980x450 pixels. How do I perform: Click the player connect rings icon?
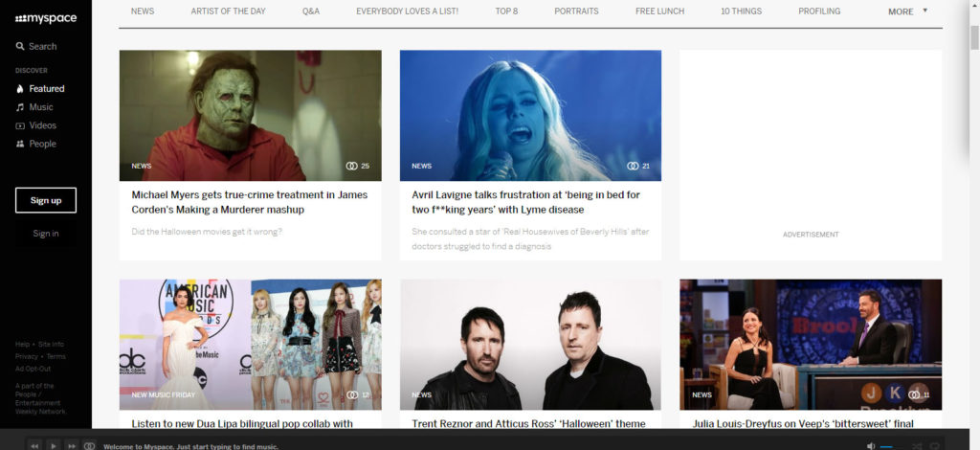89,445
